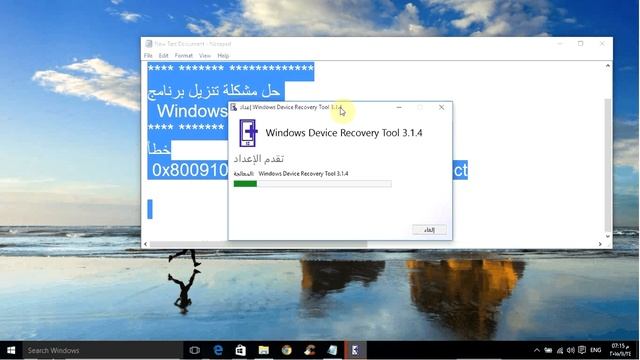Click the Windows Device Recovery Tool logo
Image resolution: width=640 pixels, height=360 pixels.
click(248, 133)
